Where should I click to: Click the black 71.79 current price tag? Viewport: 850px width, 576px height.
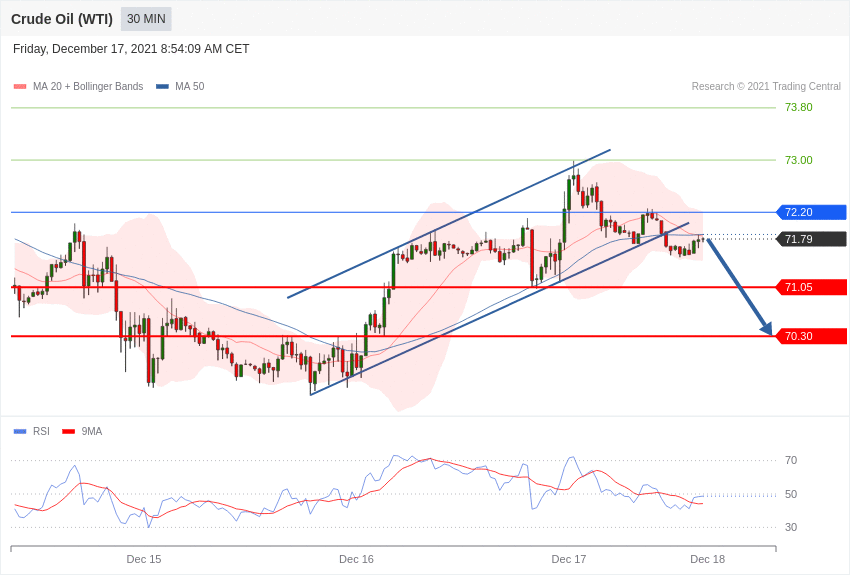tap(812, 239)
